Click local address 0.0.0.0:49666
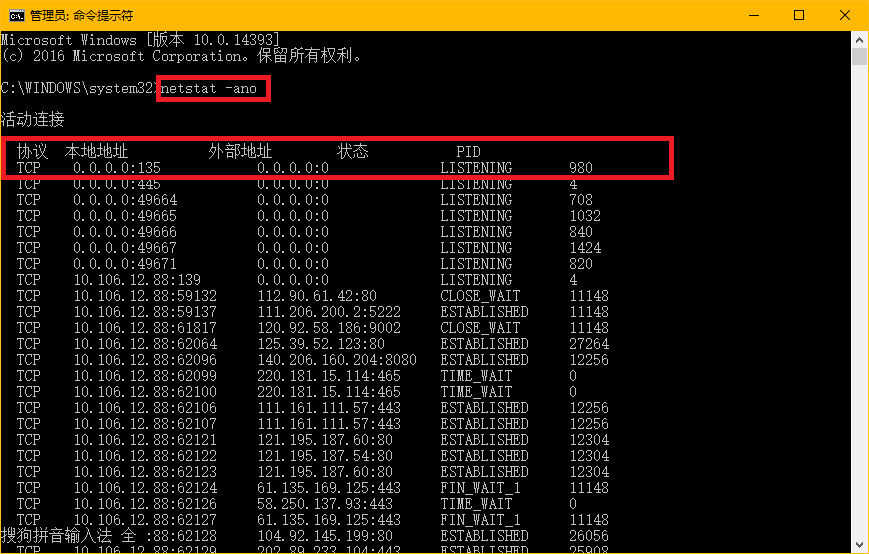 coord(125,232)
